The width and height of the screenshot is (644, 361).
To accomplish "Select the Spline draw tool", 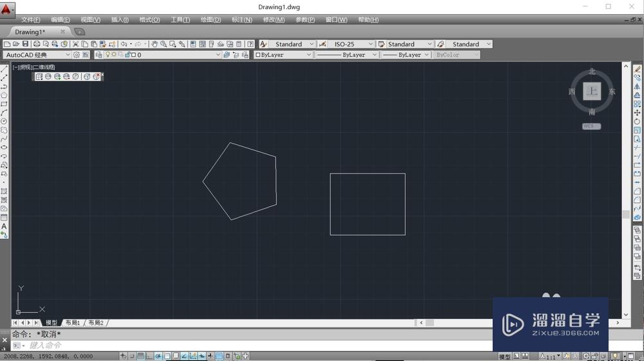I will click(4, 139).
